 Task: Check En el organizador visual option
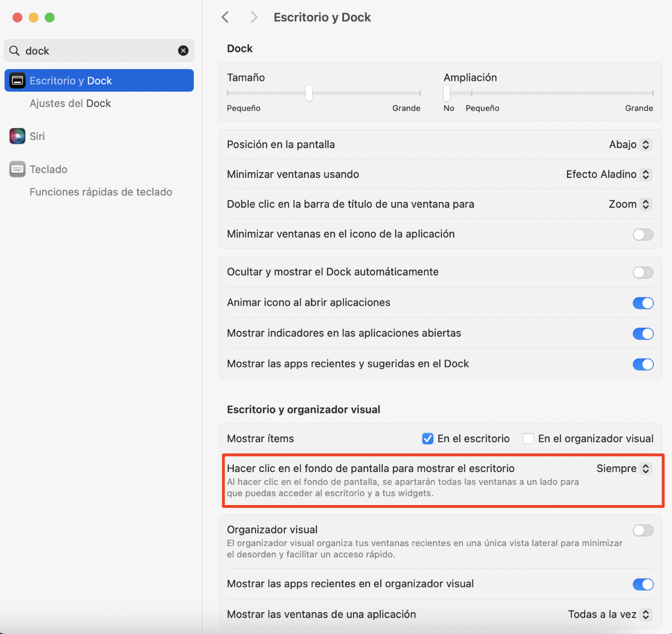[x=528, y=438]
